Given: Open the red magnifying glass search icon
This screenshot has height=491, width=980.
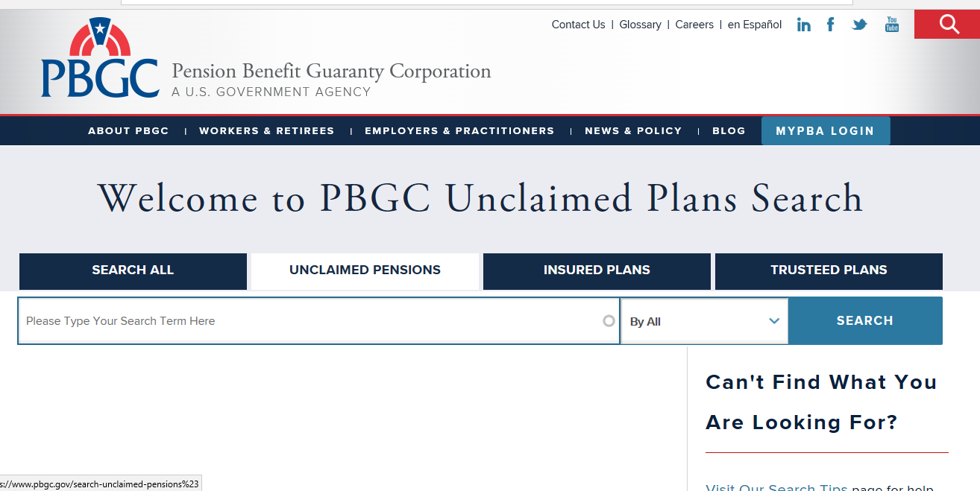Looking at the screenshot, I should pos(947,24).
